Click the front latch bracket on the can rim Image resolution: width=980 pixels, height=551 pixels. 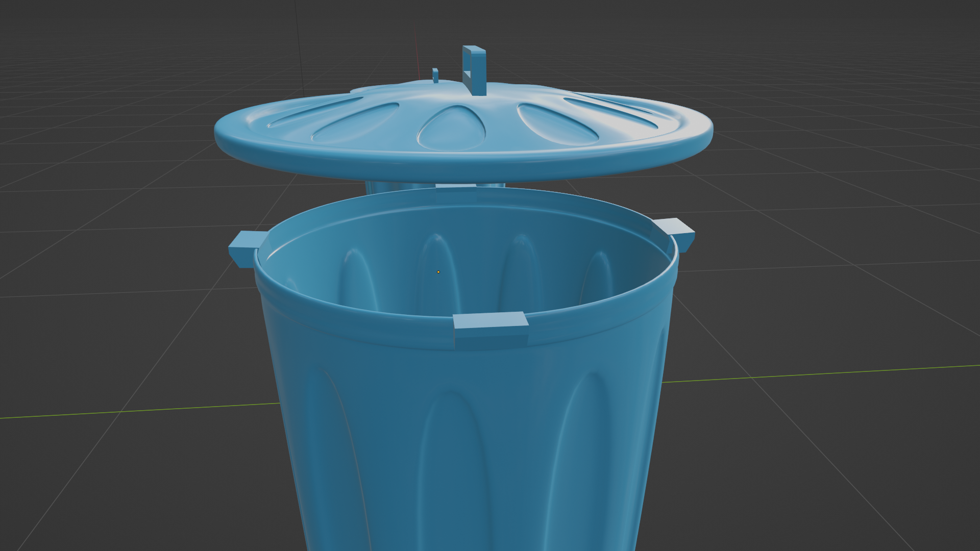point(491,330)
